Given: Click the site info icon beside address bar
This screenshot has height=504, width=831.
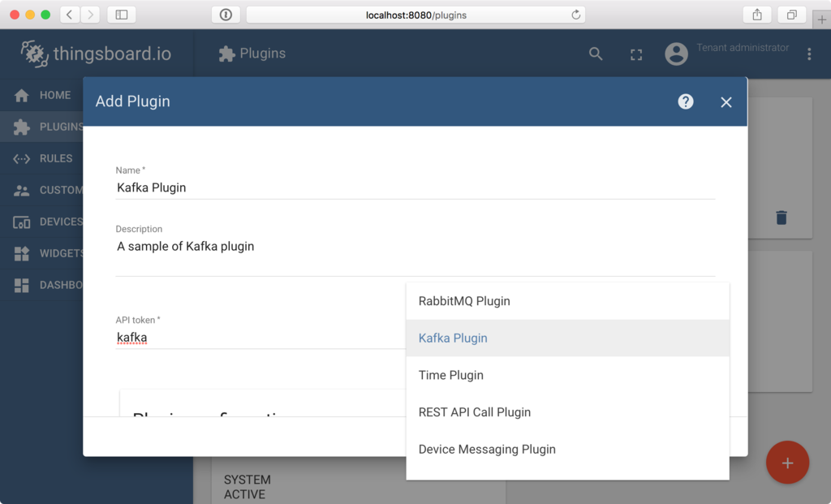Looking at the screenshot, I should click(x=226, y=15).
